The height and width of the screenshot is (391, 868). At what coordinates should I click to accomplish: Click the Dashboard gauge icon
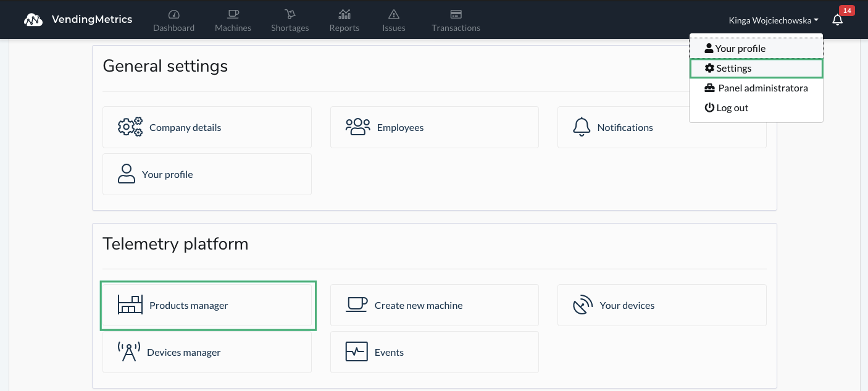click(x=174, y=14)
